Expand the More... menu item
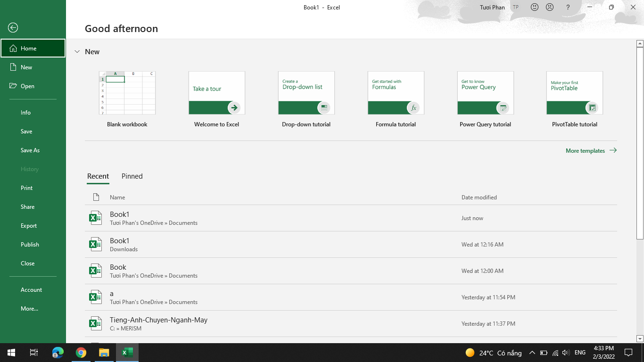644x362 pixels. tap(33, 308)
